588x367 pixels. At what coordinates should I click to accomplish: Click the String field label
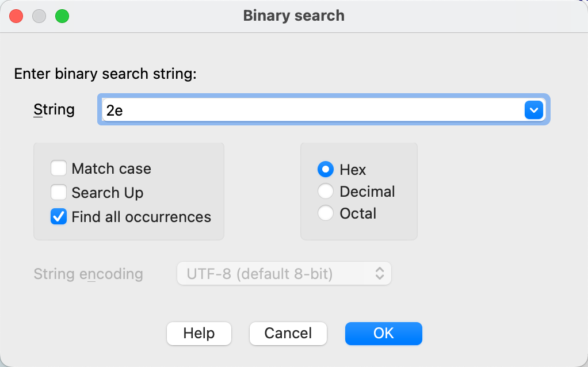click(54, 109)
